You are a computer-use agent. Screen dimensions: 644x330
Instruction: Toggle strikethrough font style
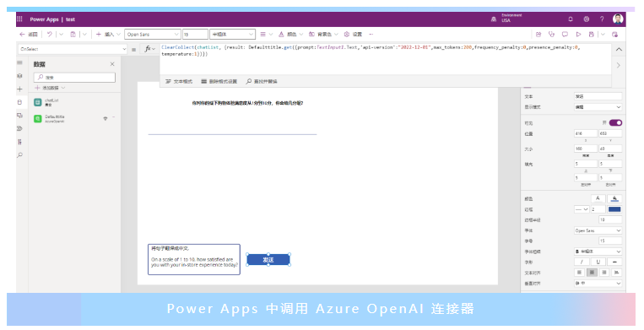614,262
